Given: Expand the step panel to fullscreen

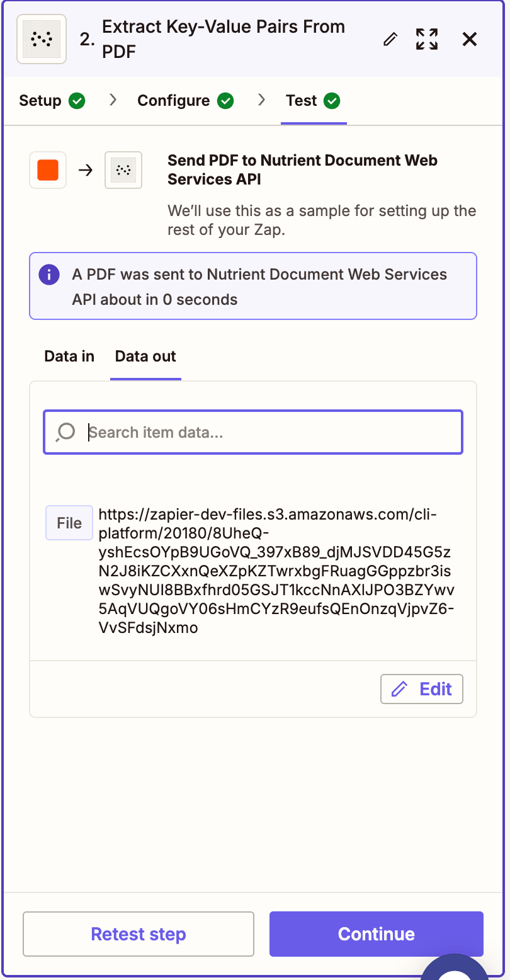Looking at the screenshot, I should [x=427, y=38].
